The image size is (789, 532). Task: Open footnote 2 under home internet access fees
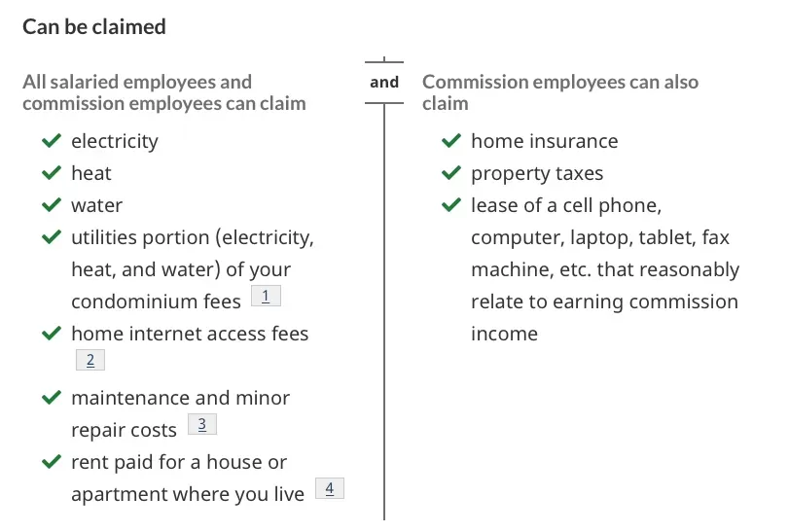click(90, 360)
